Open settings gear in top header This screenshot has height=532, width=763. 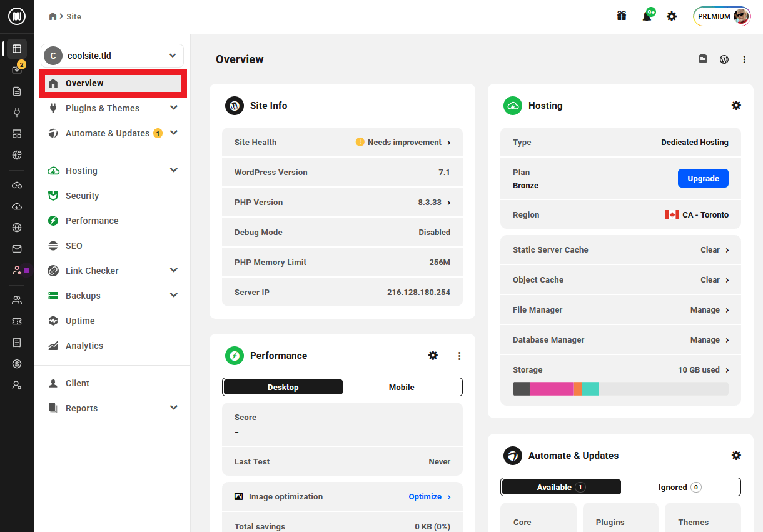672,16
